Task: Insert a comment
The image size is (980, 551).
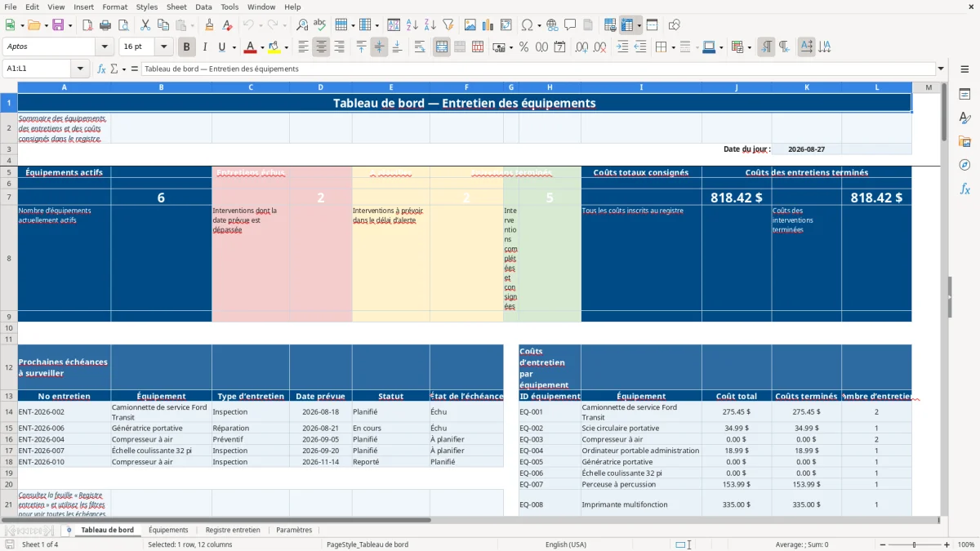Action: [x=570, y=25]
